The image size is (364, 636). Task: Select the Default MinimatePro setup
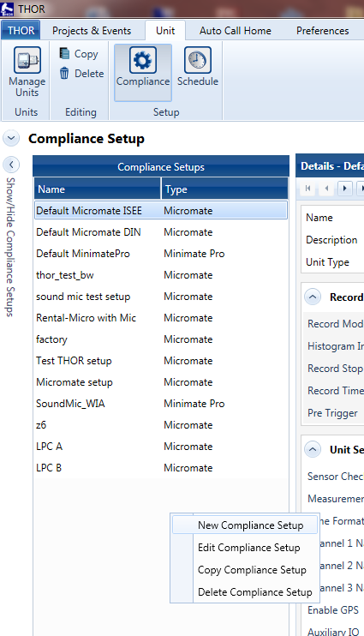coord(161,254)
